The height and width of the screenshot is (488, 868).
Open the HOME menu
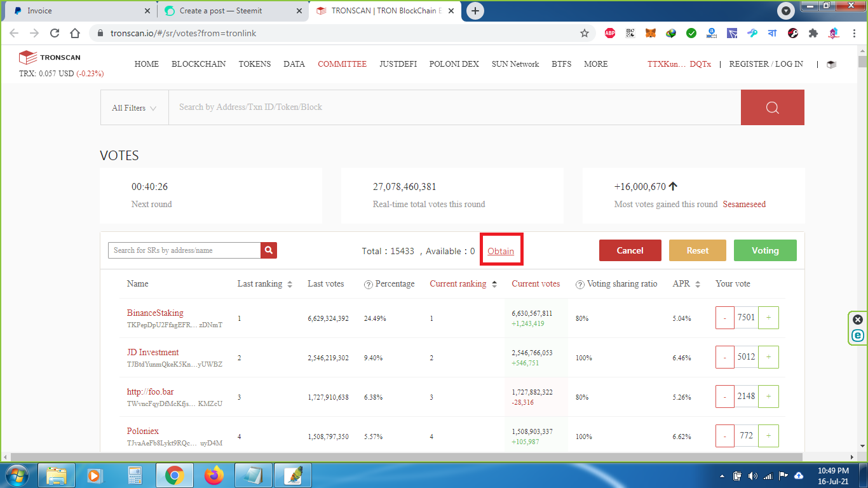click(147, 64)
